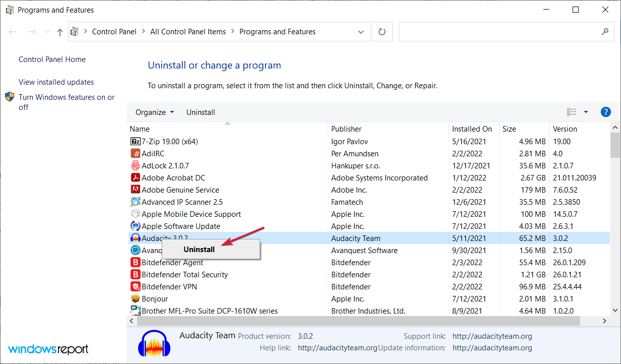Click the Audacity Team publisher cell

click(355, 238)
